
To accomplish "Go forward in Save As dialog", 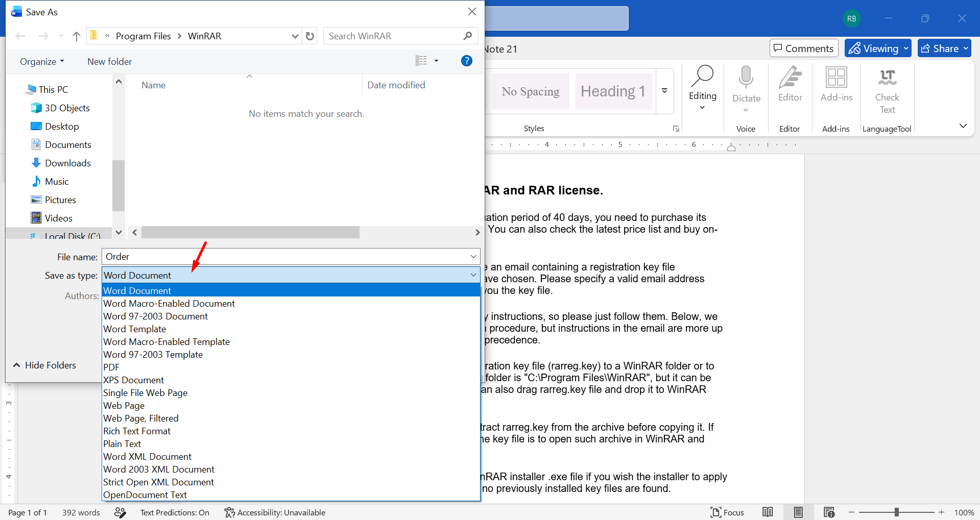I will (x=43, y=36).
